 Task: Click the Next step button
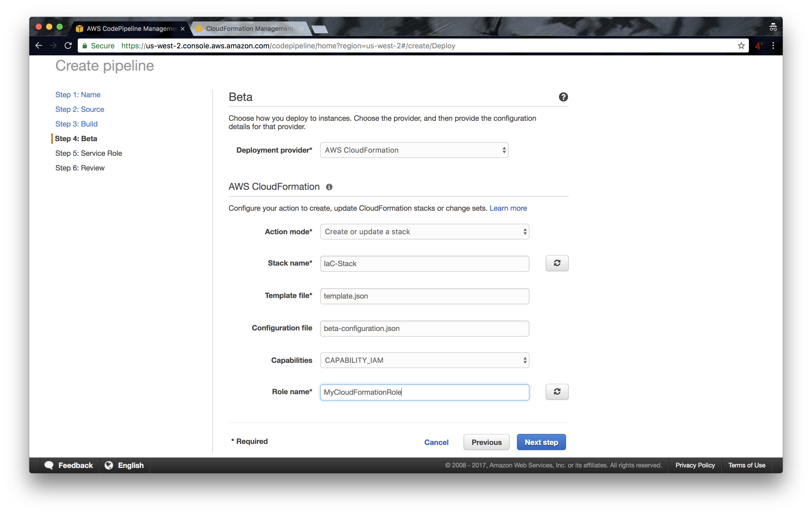click(x=541, y=442)
